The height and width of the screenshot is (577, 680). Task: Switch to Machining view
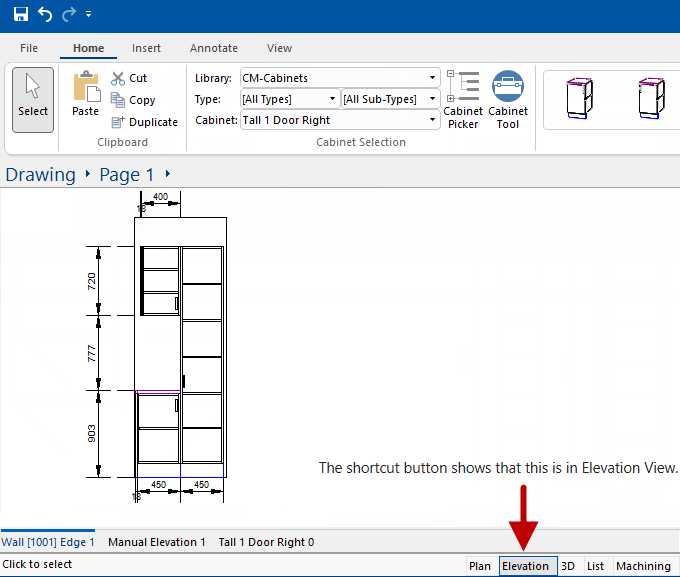click(643, 566)
